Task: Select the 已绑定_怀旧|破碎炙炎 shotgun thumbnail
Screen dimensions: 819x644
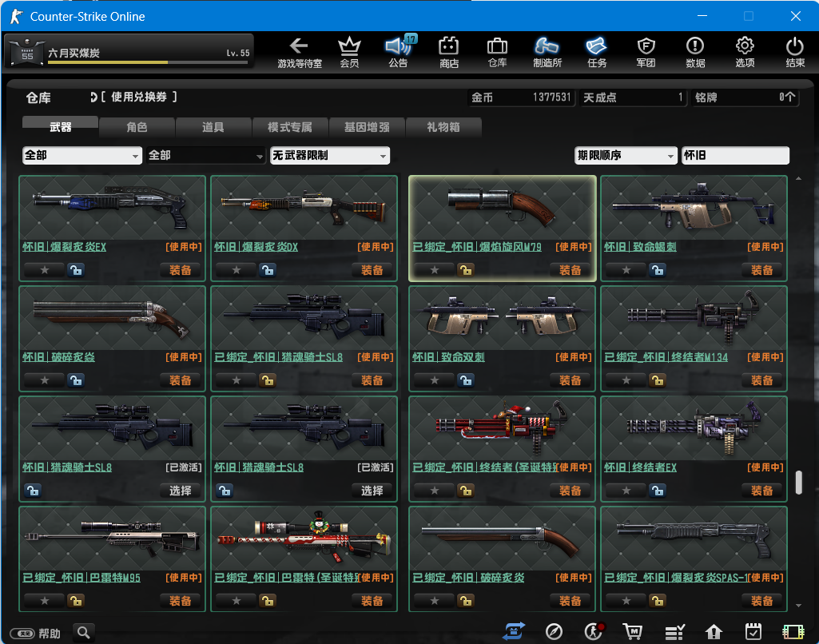Action: pos(502,539)
